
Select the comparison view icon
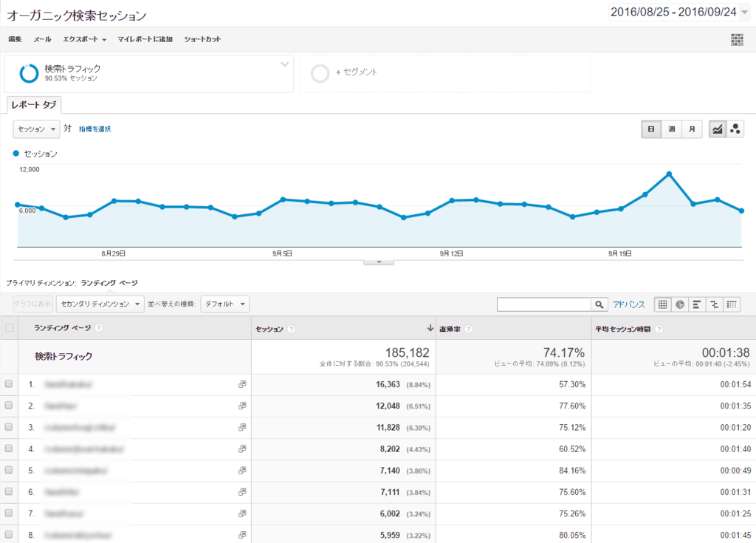[714, 304]
